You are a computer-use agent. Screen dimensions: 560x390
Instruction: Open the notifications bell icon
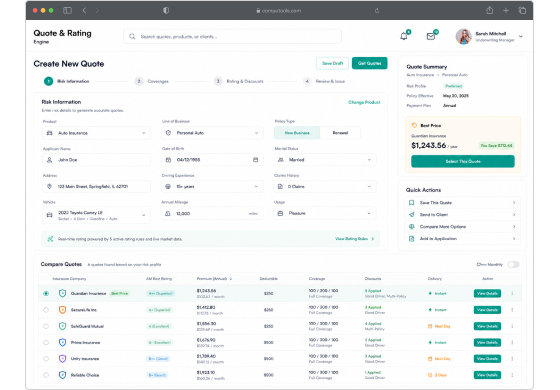pyautogui.click(x=404, y=36)
